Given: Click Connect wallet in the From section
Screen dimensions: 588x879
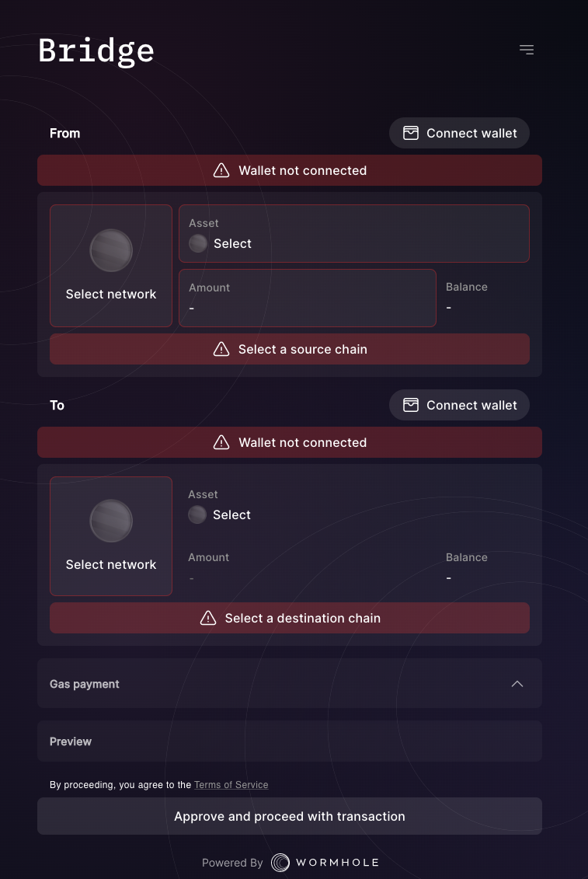Looking at the screenshot, I should (459, 133).
